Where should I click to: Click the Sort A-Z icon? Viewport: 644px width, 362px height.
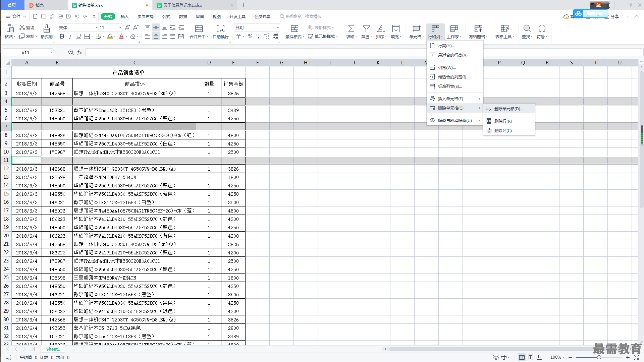[x=381, y=28]
